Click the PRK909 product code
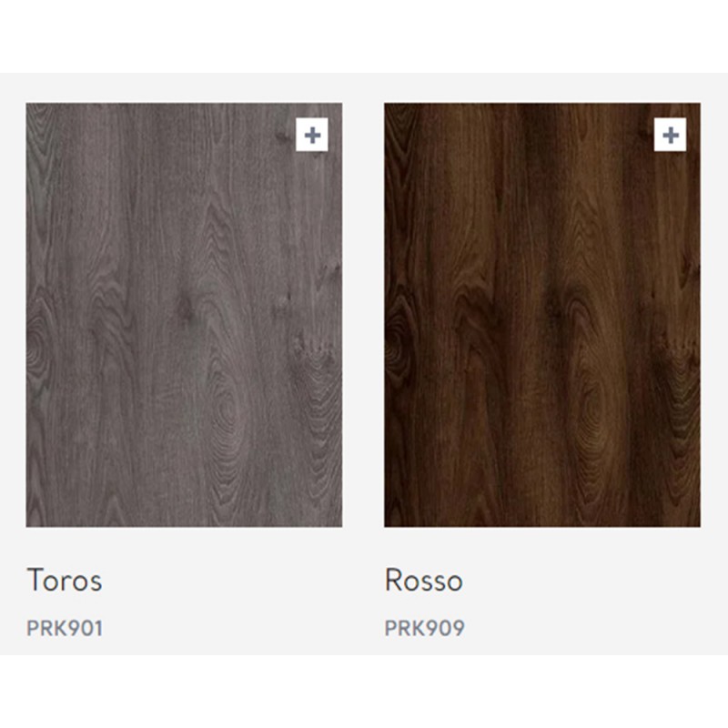Image resolution: width=728 pixels, height=728 pixels. pyautogui.click(x=425, y=628)
